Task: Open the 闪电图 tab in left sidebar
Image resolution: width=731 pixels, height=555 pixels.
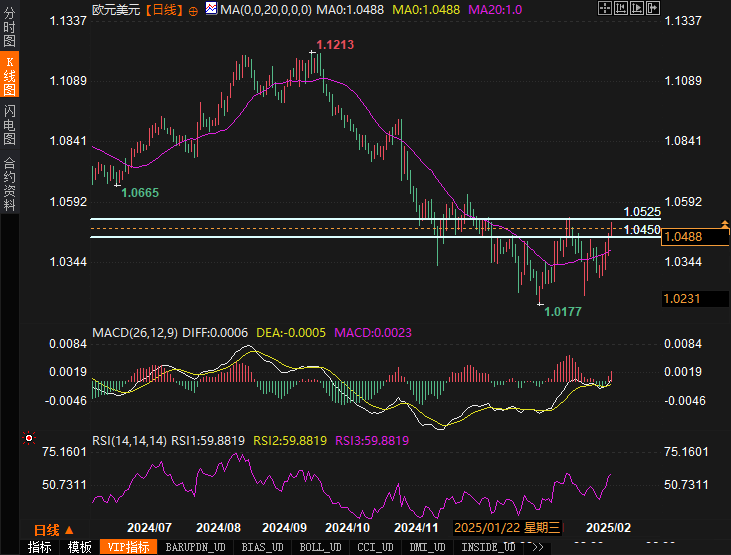Action: coord(10,125)
